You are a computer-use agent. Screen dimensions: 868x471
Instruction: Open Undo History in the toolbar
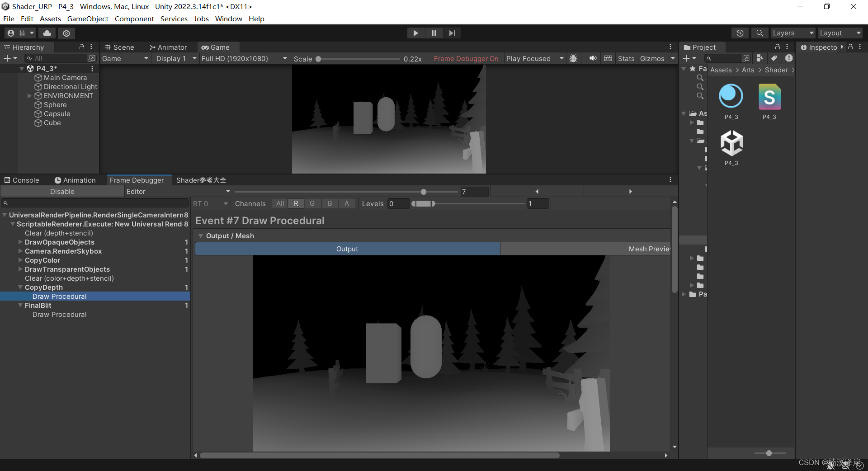740,33
